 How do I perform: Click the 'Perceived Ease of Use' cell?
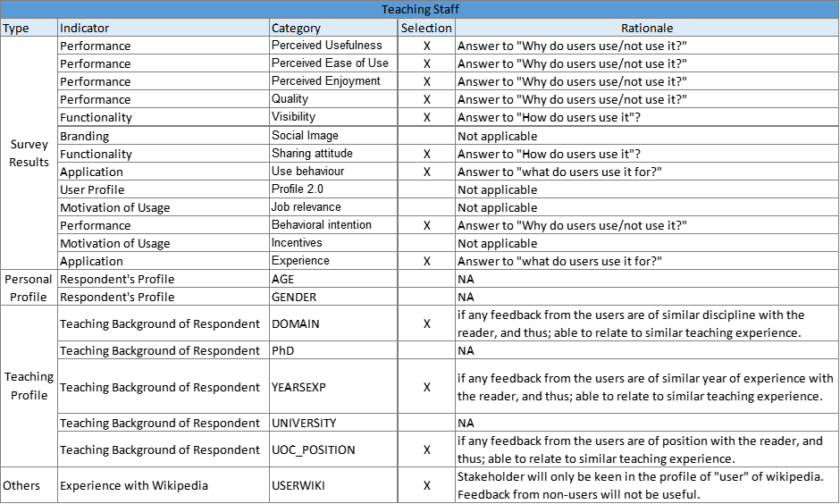[333, 63]
